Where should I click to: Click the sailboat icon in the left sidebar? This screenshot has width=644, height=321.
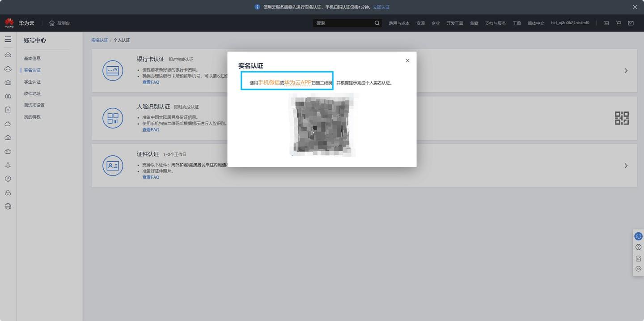point(8,165)
